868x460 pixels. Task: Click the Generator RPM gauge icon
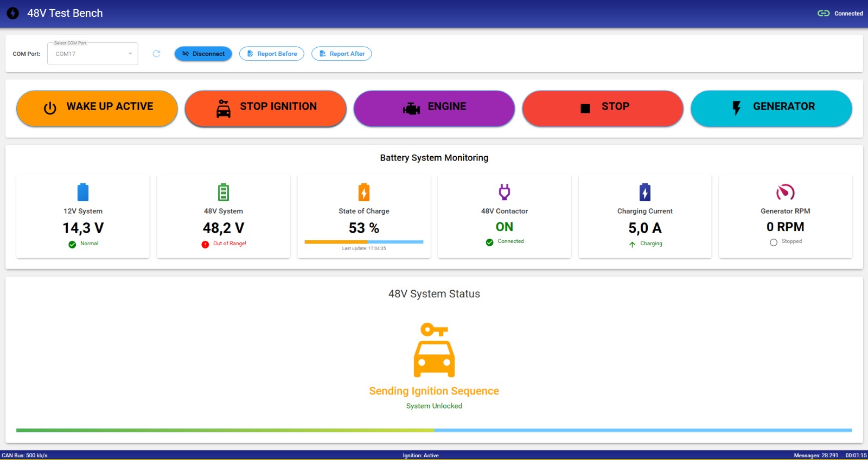point(785,192)
